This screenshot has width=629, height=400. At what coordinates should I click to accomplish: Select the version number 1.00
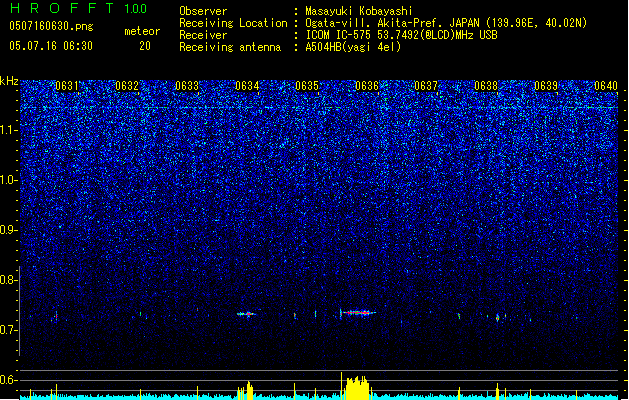(x=135, y=9)
